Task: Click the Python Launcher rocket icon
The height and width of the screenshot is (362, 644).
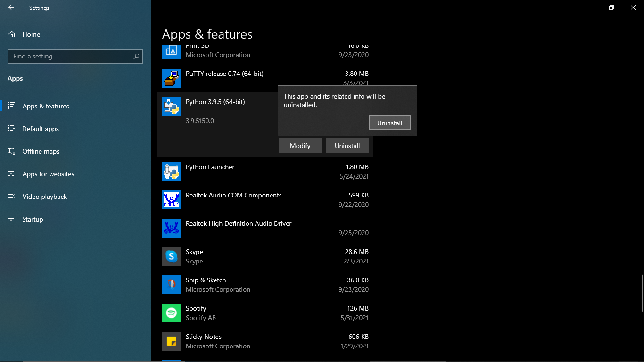Action: click(171, 172)
